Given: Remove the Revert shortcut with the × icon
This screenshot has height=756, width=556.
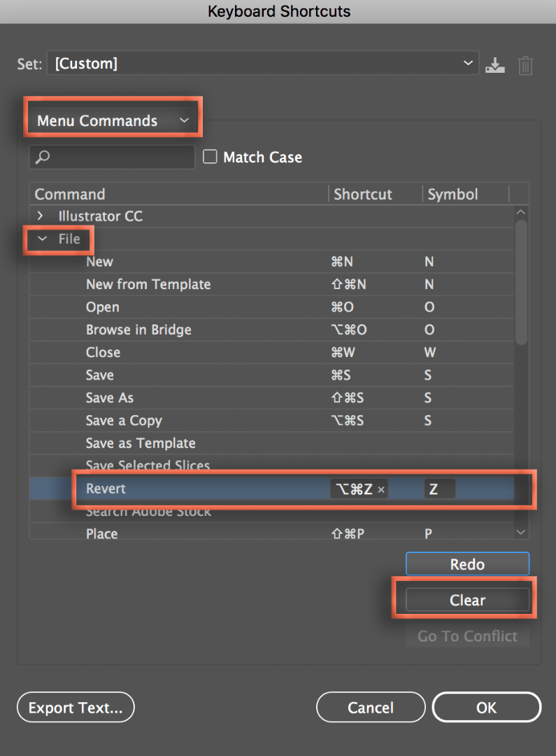Looking at the screenshot, I should [x=381, y=490].
